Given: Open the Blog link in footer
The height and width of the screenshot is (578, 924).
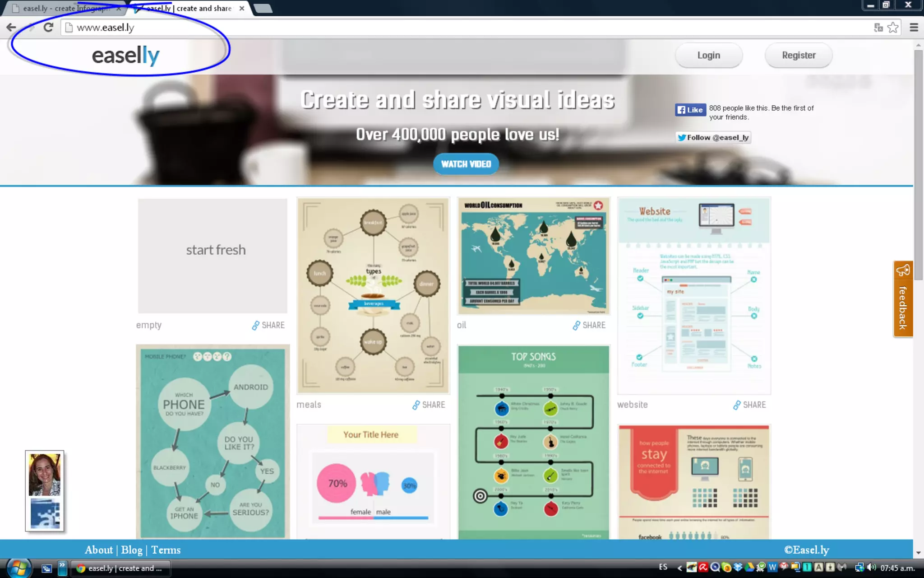Looking at the screenshot, I should pyautogui.click(x=131, y=550).
